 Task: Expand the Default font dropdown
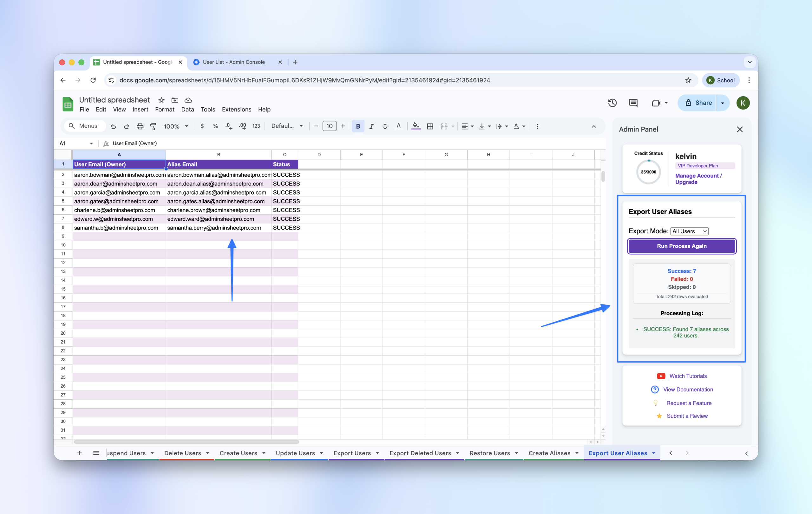coord(287,126)
